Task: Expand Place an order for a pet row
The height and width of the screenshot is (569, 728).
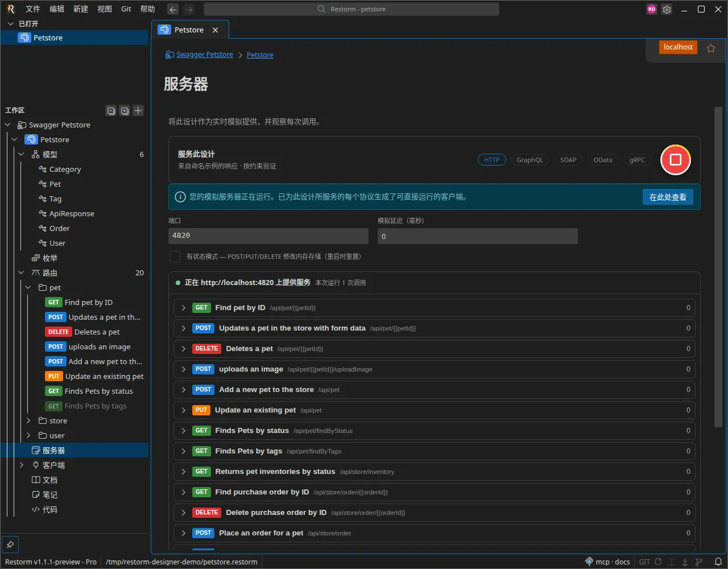Action: 184,533
